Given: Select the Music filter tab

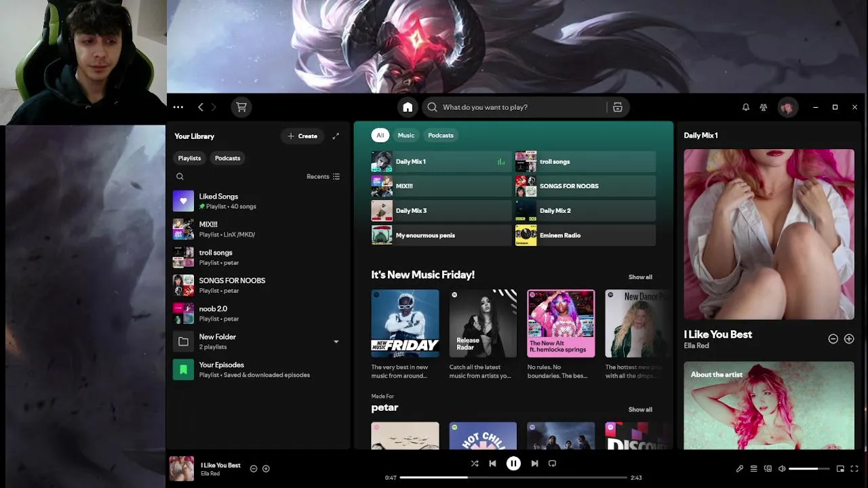Looking at the screenshot, I should tap(406, 136).
